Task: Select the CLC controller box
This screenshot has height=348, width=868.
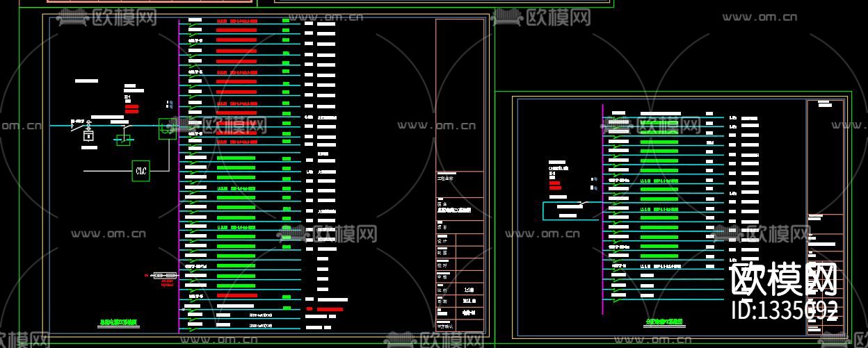Action: point(141,171)
